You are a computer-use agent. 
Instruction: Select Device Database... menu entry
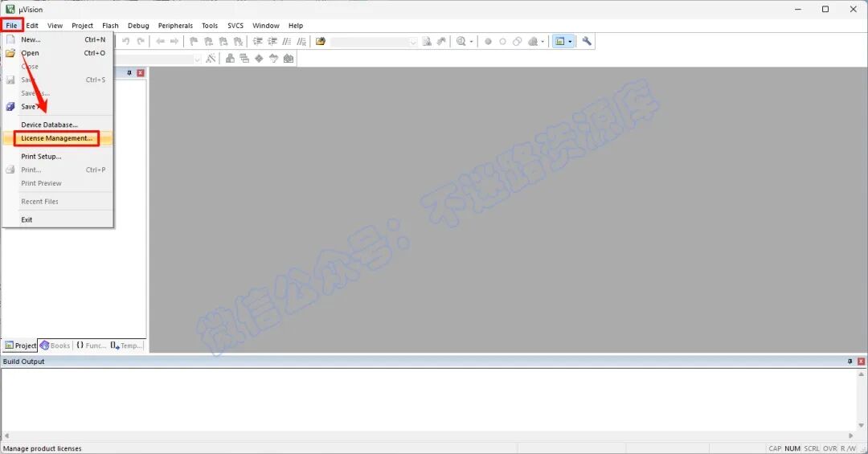[58, 125]
